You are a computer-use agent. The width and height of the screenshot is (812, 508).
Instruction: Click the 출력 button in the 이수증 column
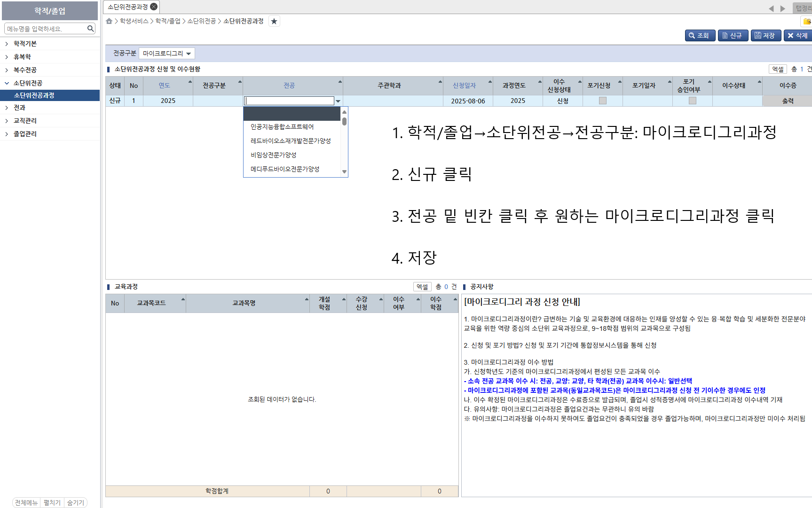[x=788, y=101]
